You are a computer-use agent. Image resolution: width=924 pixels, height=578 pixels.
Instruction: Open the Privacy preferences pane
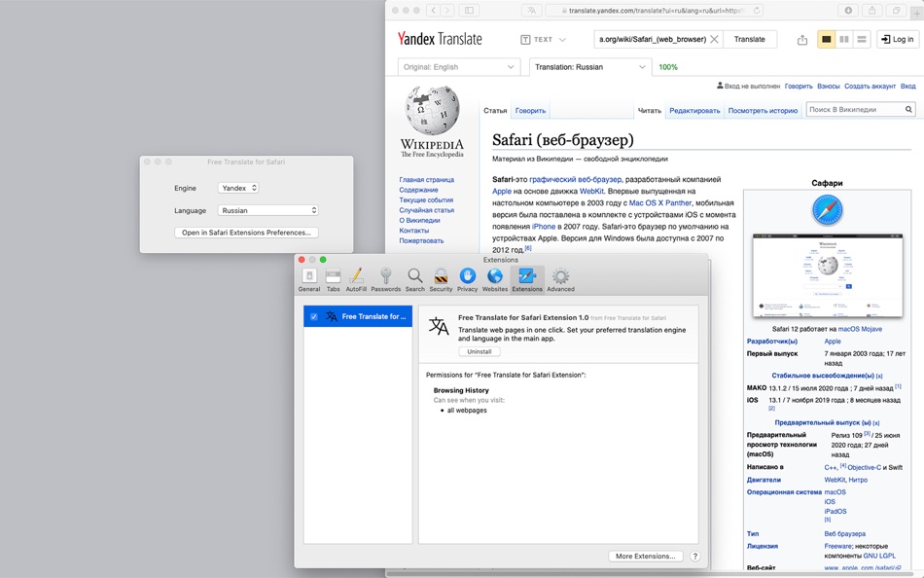(x=467, y=279)
